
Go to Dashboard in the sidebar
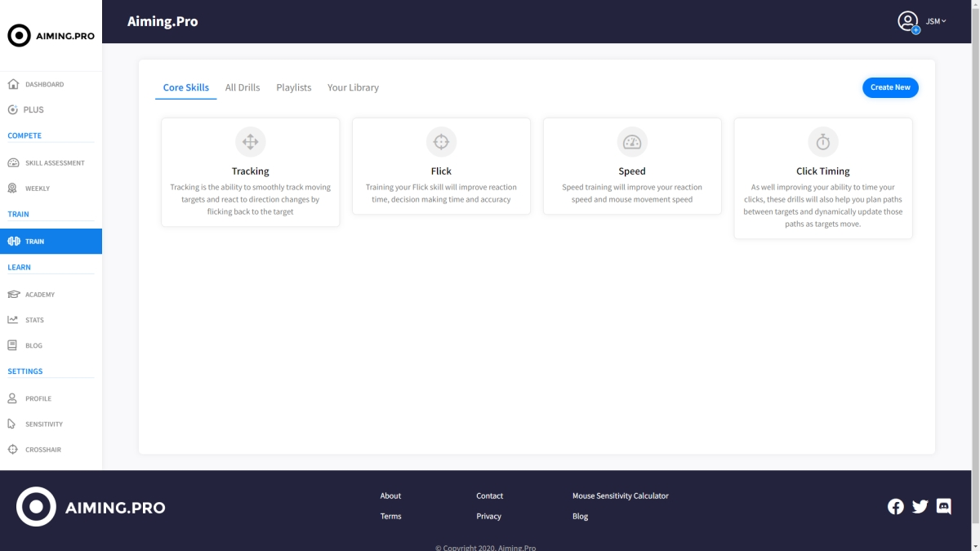click(44, 84)
